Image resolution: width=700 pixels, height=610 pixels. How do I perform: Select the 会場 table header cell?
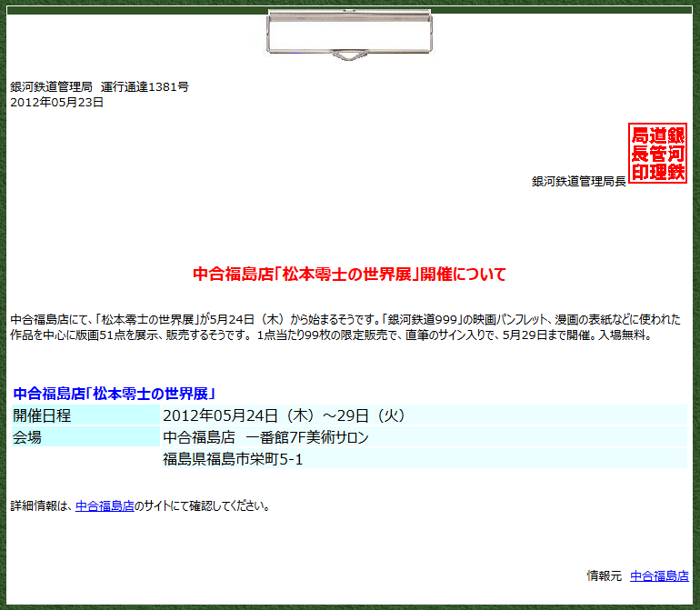click(x=85, y=436)
